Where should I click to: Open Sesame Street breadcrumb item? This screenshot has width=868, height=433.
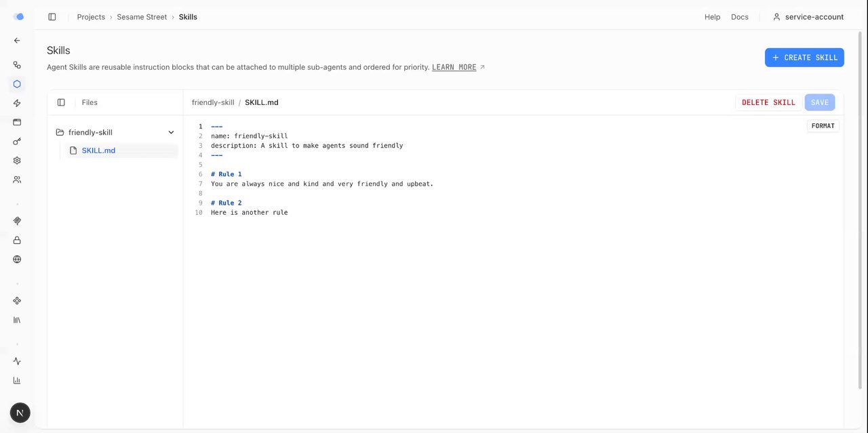coord(142,17)
